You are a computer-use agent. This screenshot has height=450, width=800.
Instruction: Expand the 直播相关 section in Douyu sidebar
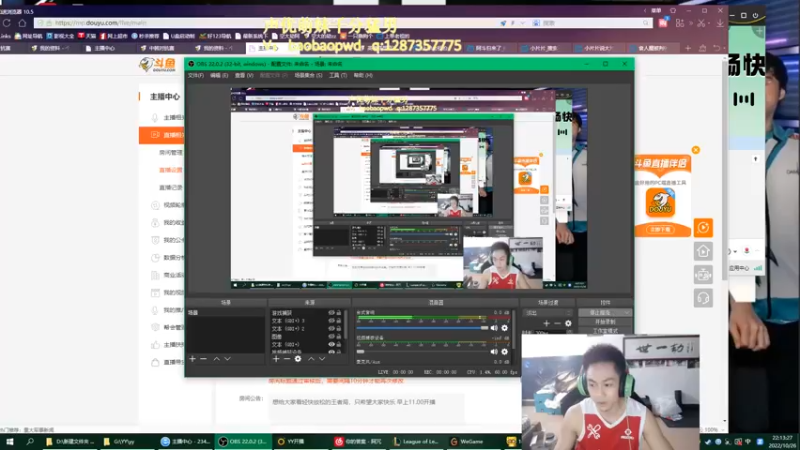click(x=161, y=135)
